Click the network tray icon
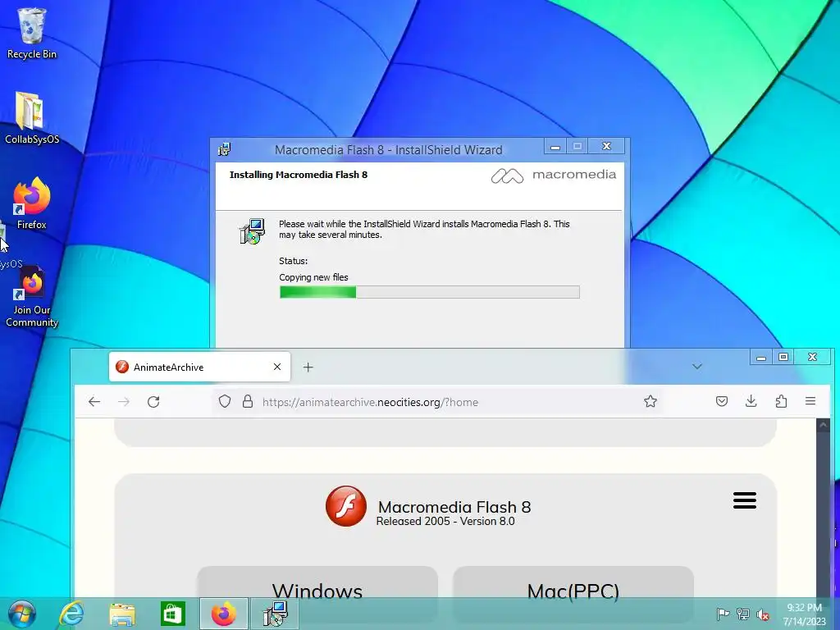This screenshot has height=630, width=840. coord(743,614)
